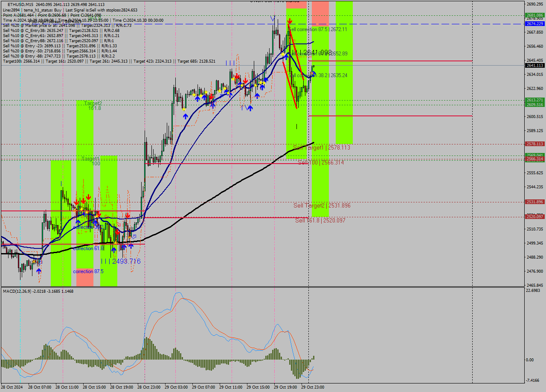Click the Sell %10 @ C_Entry88 line

point(58,40)
